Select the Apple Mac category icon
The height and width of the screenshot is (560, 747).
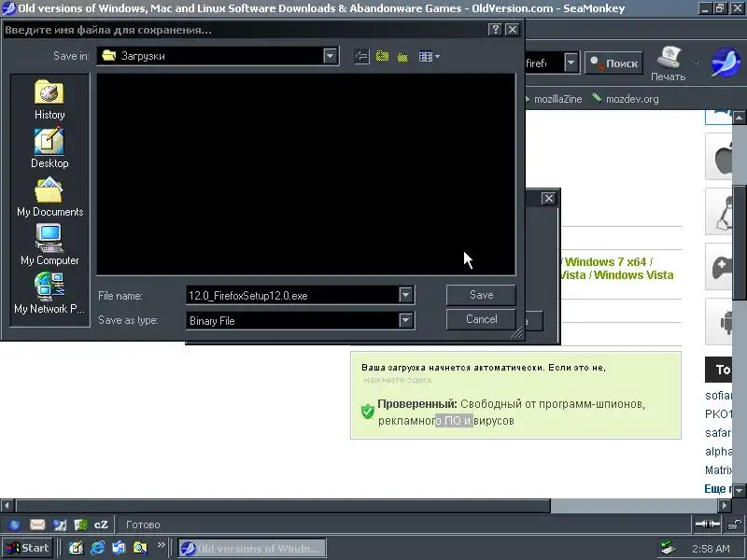click(719, 157)
